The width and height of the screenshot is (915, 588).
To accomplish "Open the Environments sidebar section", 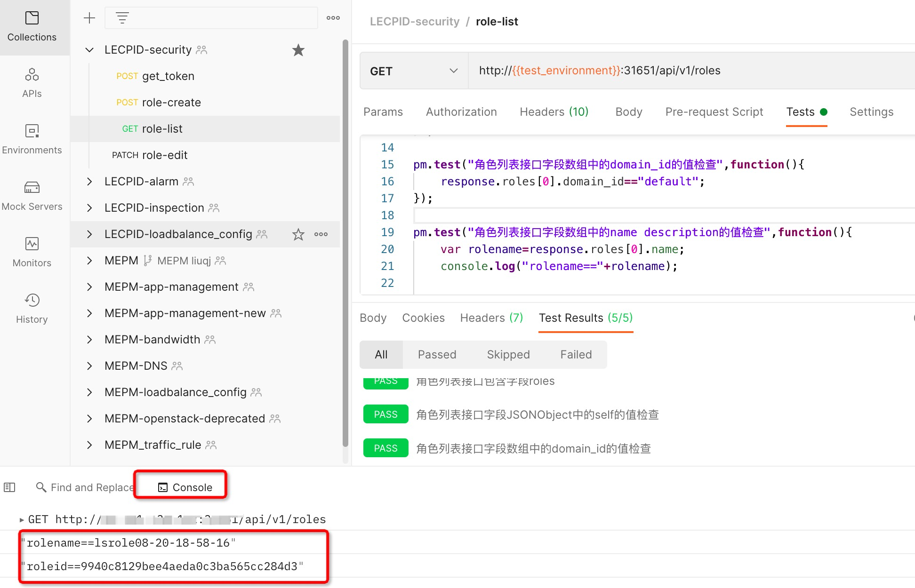I will point(32,140).
